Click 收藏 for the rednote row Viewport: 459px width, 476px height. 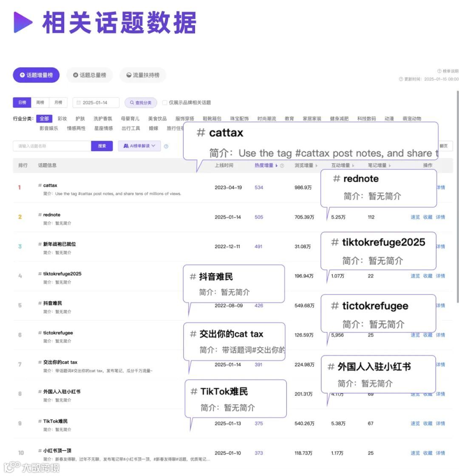coord(428,217)
